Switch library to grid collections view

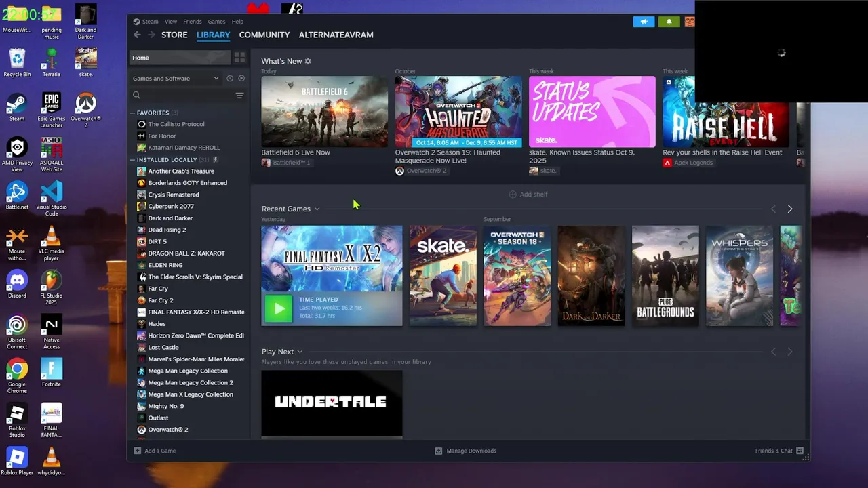click(x=239, y=58)
